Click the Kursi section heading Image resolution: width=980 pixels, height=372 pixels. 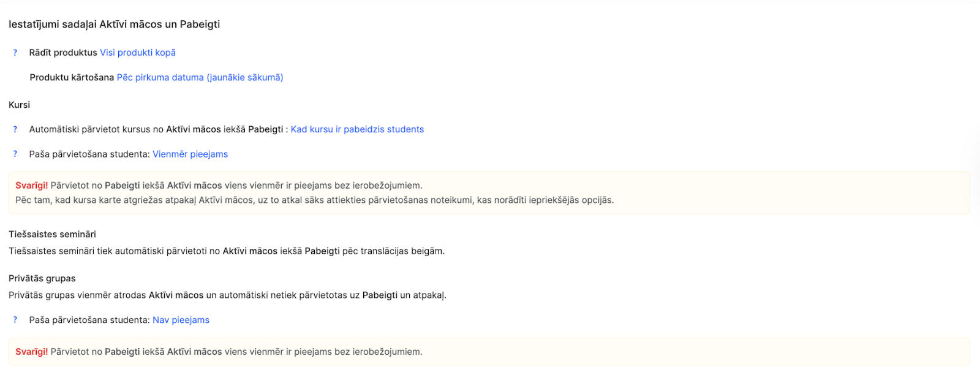(x=20, y=105)
